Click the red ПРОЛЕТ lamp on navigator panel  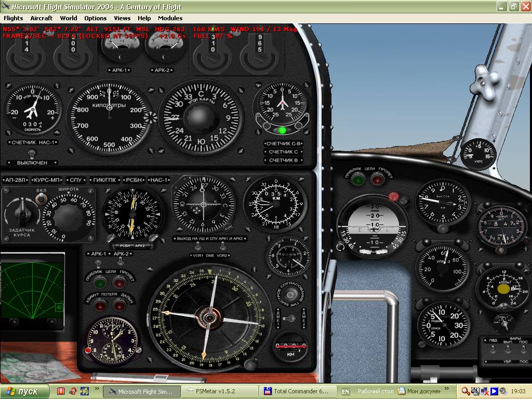[119, 282]
